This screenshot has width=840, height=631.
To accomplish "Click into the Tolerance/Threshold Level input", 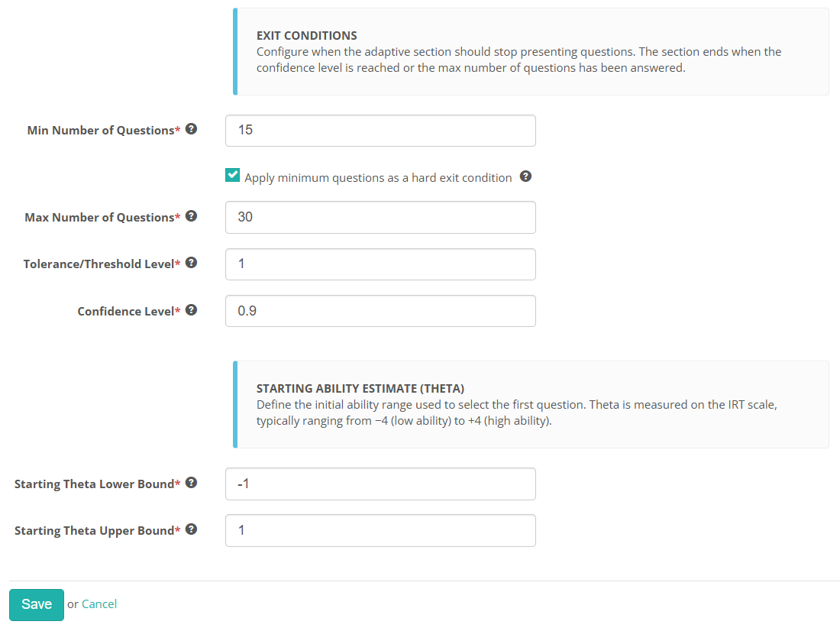I will pos(380,264).
